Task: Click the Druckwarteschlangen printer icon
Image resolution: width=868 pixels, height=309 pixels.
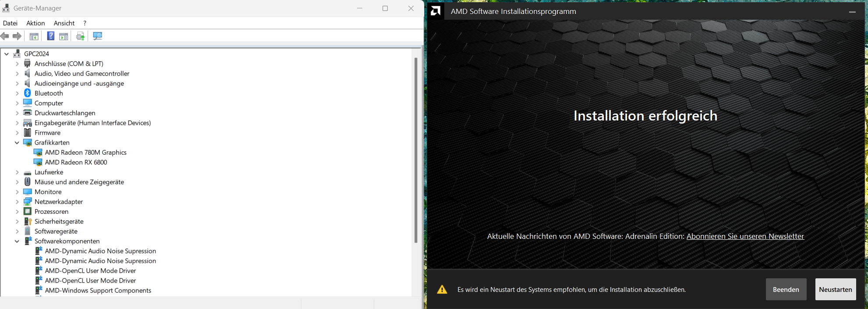Action: [28, 113]
